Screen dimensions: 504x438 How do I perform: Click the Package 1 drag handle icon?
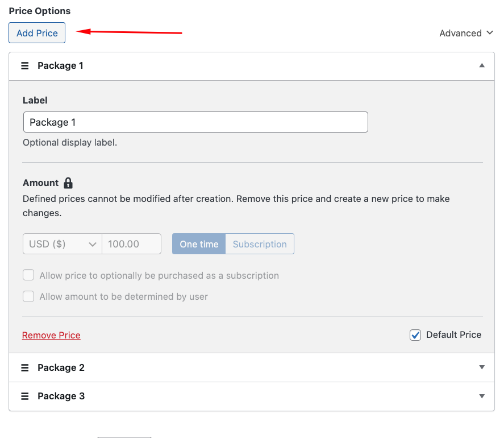[24, 66]
